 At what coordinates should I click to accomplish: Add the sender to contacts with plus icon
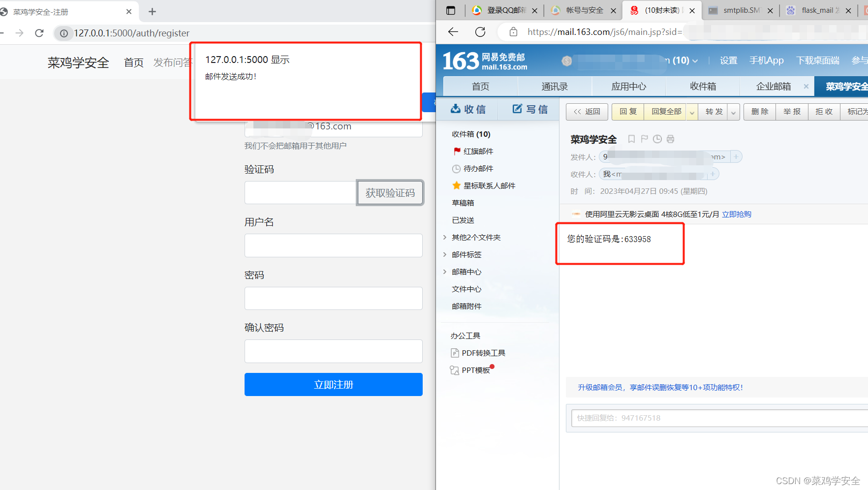point(736,157)
